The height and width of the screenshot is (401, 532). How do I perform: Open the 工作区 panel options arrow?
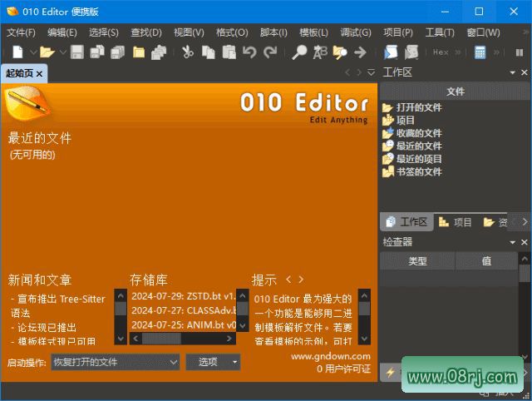(512, 72)
